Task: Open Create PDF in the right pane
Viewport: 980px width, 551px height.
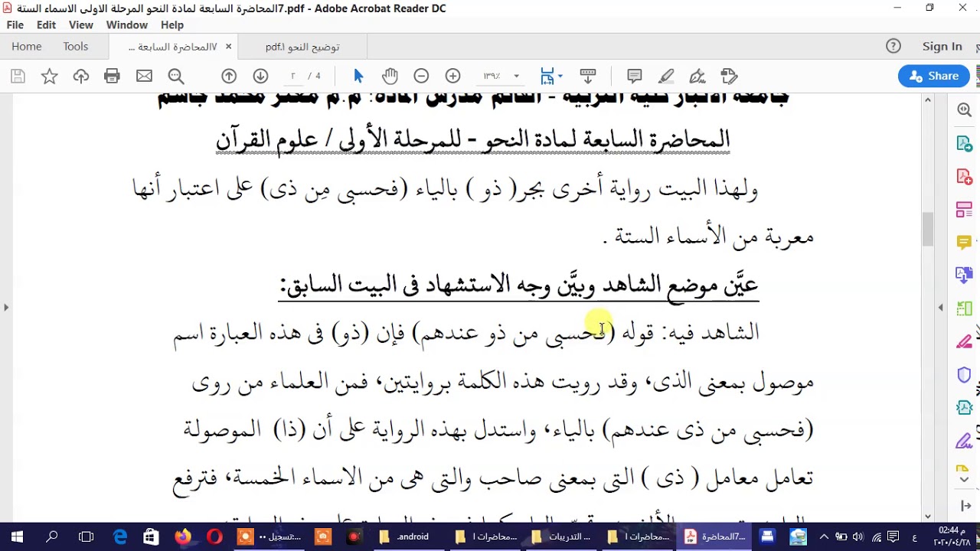Action: coord(964,176)
